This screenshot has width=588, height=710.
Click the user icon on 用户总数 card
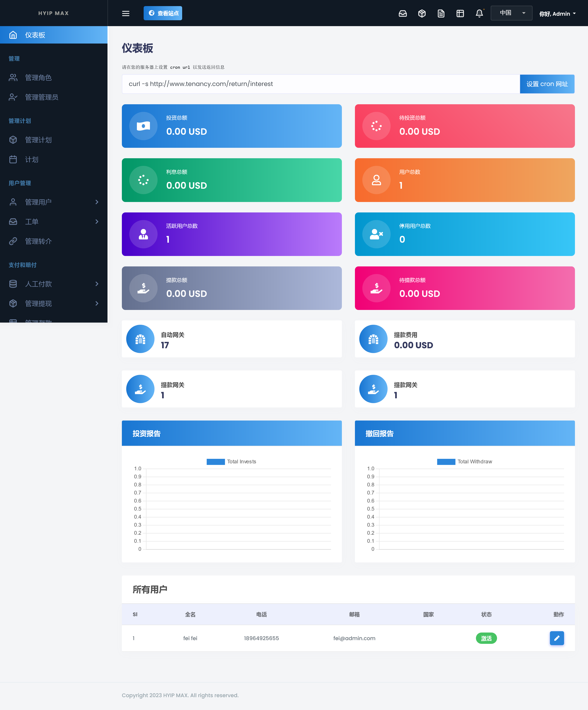(x=376, y=180)
